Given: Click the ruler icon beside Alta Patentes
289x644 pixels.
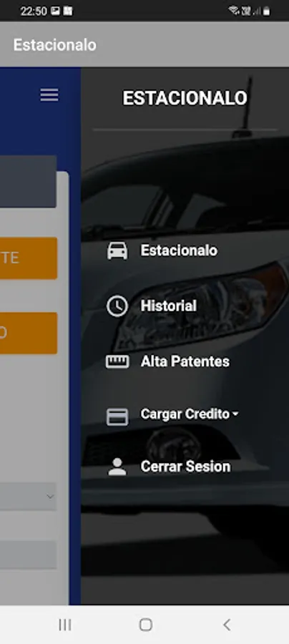Looking at the screenshot, I should tap(117, 361).
